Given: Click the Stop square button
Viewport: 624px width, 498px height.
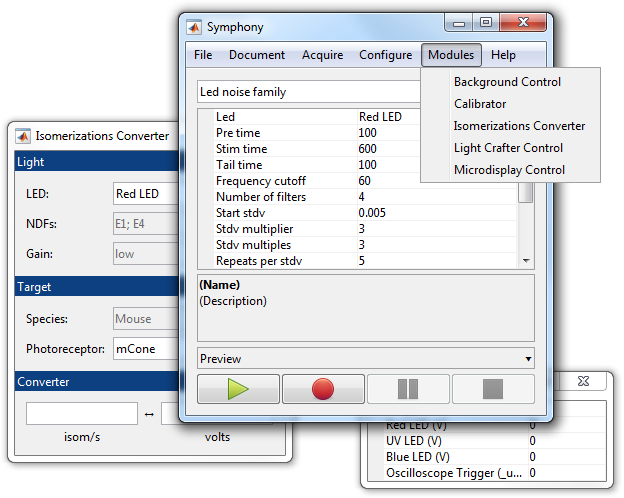Looking at the screenshot, I should [x=493, y=389].
